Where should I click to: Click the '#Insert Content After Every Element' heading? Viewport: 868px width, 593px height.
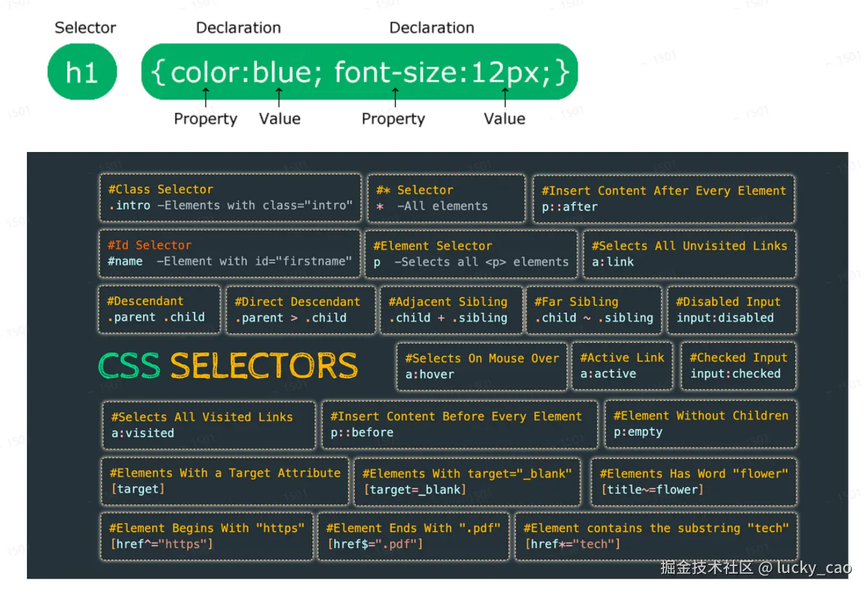(x=664, y=191)
